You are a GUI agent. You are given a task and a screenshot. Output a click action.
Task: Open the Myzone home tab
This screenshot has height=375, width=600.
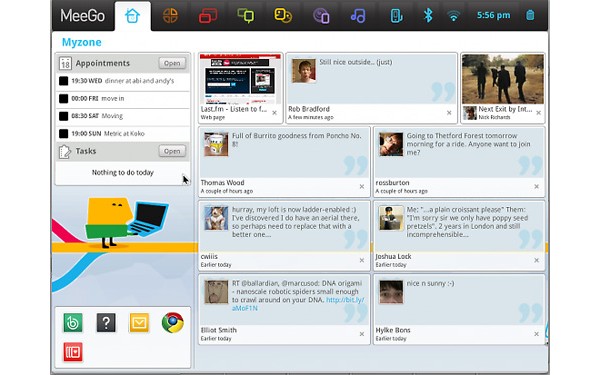(132, 16)
